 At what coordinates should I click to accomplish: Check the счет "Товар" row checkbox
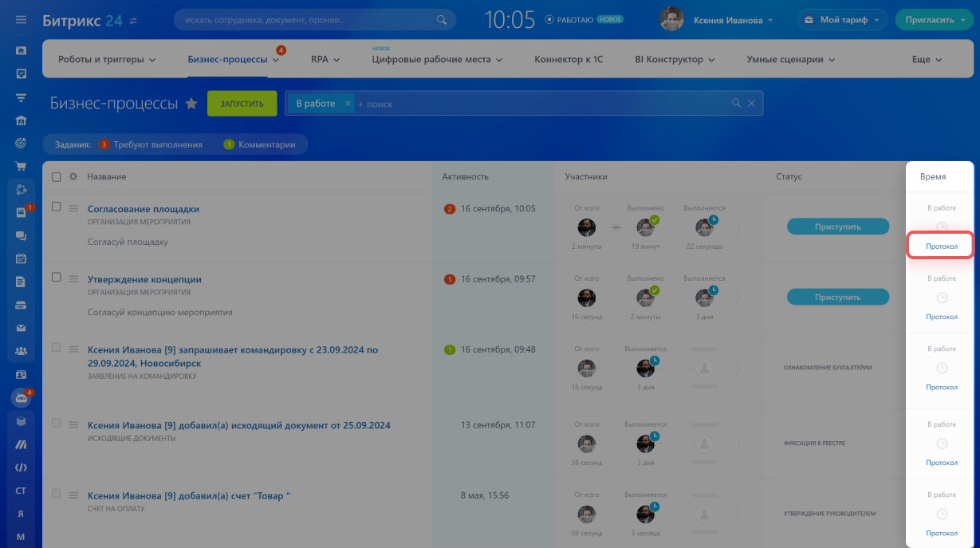coord(57,494)
